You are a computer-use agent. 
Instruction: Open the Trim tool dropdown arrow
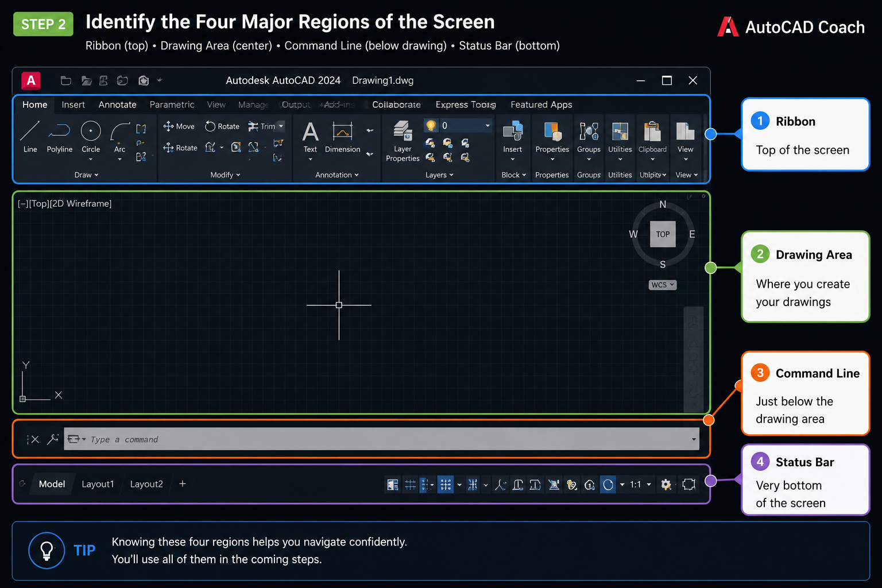(281, 126)
